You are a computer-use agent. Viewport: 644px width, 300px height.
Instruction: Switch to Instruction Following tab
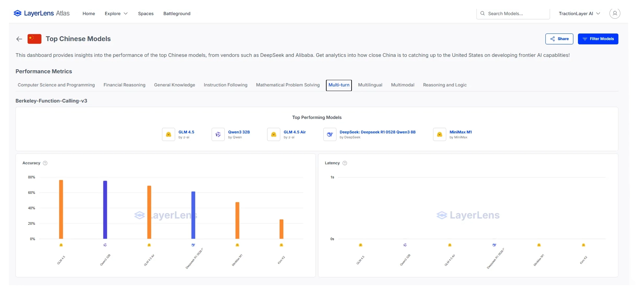click(225, 85)
